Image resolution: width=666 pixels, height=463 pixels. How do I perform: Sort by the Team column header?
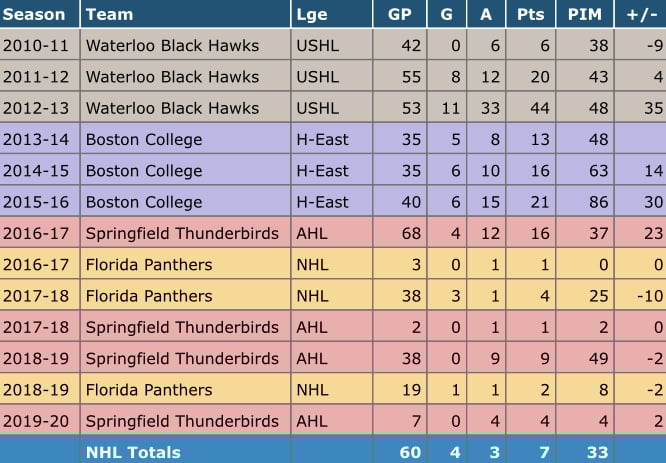(x=108, y=15)
